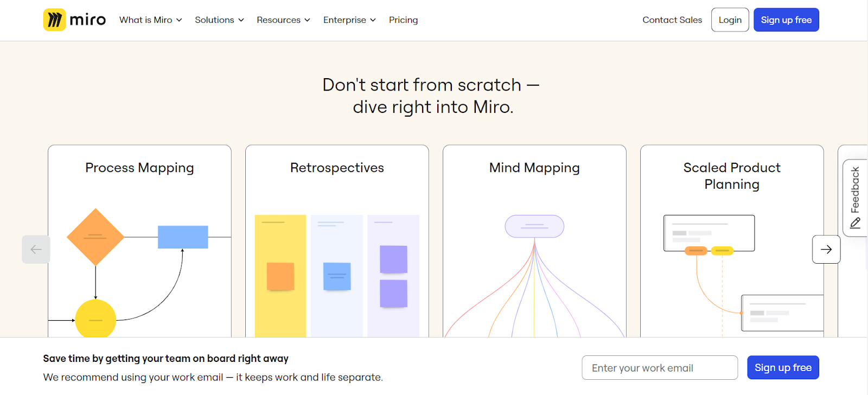Image resolution: width=868 pixels, height=395 pixels.
Task: Open the Pricing page
Action: point(403,20)
